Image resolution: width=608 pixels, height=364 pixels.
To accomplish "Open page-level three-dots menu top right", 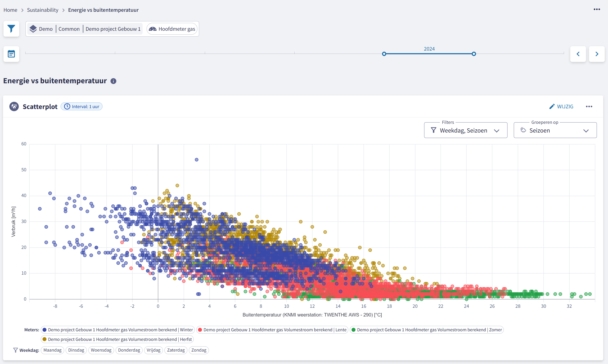I will coord(597,9).
